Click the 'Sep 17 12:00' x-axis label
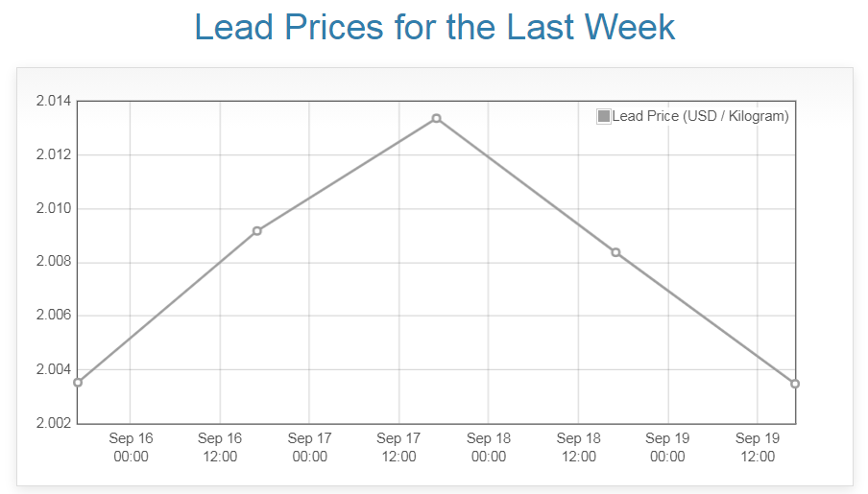This screenshot has width=868, height=494. (398, 447)
